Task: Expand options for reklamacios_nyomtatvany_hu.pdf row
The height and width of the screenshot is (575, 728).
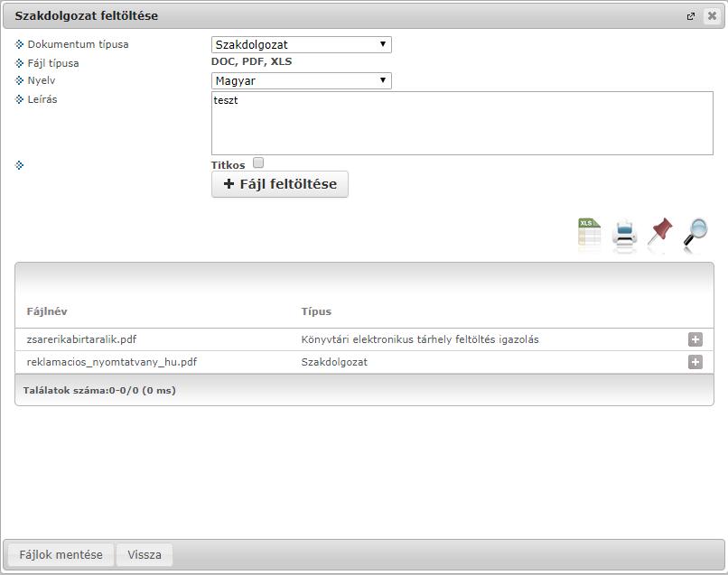Action: 695,362
